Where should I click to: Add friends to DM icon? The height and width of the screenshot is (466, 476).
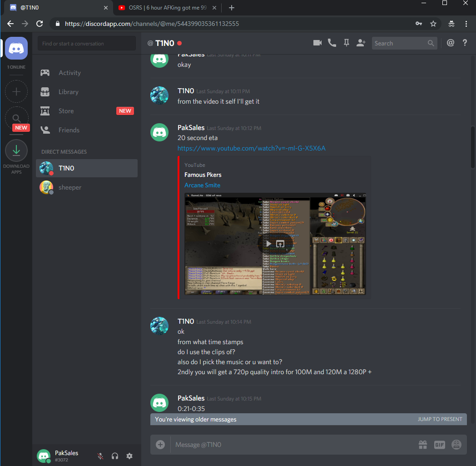tap(361, 43)
